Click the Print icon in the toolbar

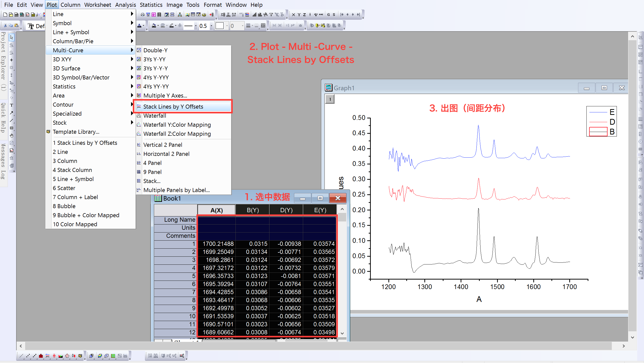pyautogui.click(x=143, y=15)
